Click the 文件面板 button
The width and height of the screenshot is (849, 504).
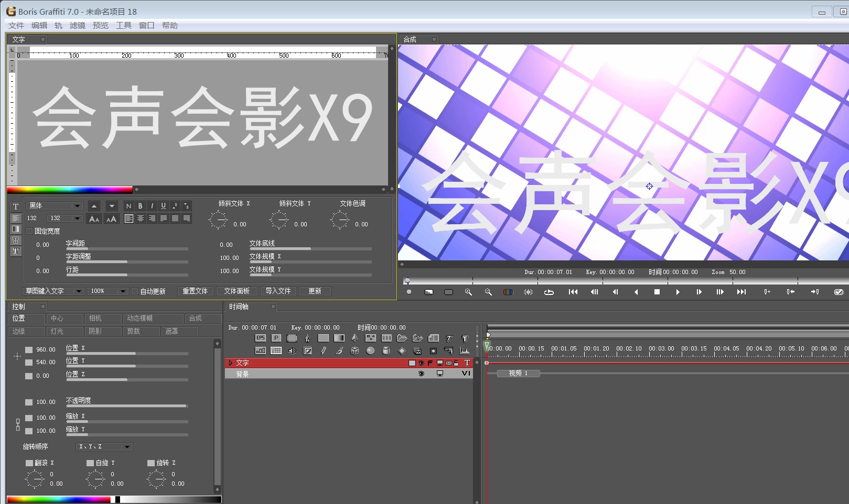tap(237, 291)
